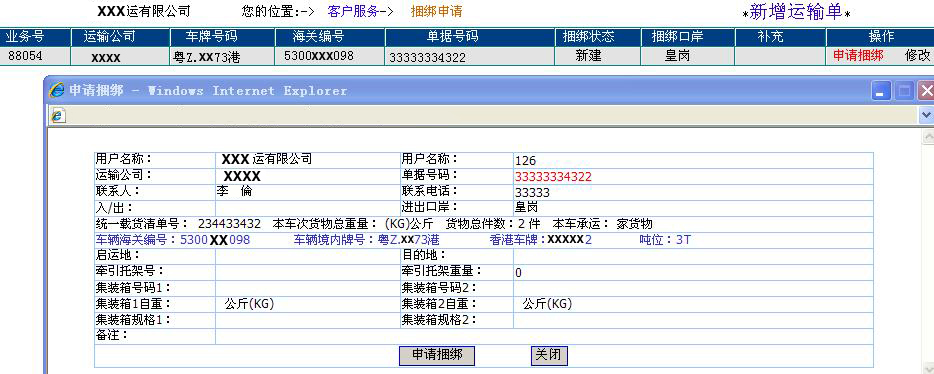Click the 关闭 button in the form
The height and width of the screenshot is (374, 934).
(549, 356)
